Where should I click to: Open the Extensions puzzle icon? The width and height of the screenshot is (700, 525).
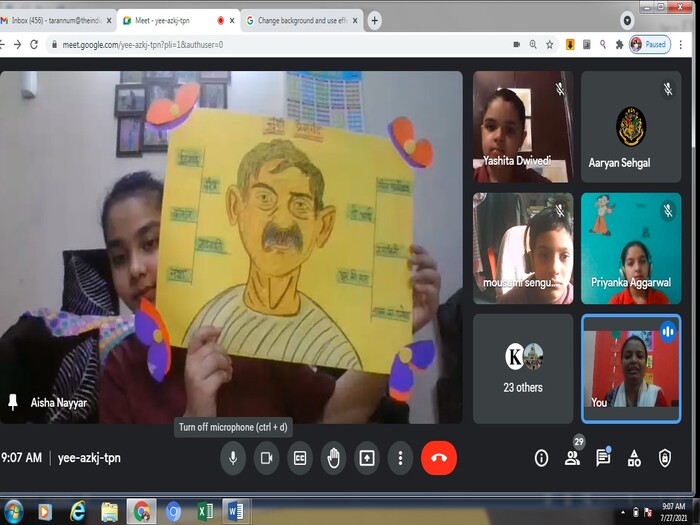tap(619, 45)
